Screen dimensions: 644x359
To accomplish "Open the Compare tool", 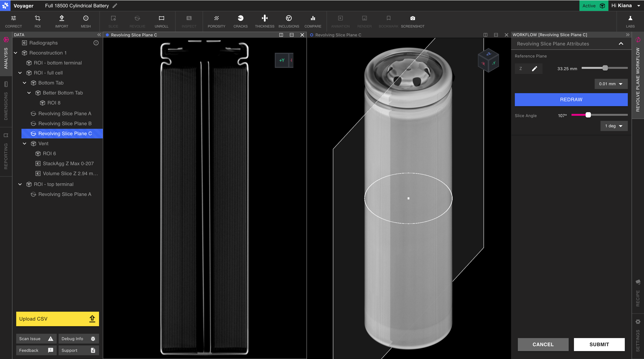I will [x=313, y=21].
